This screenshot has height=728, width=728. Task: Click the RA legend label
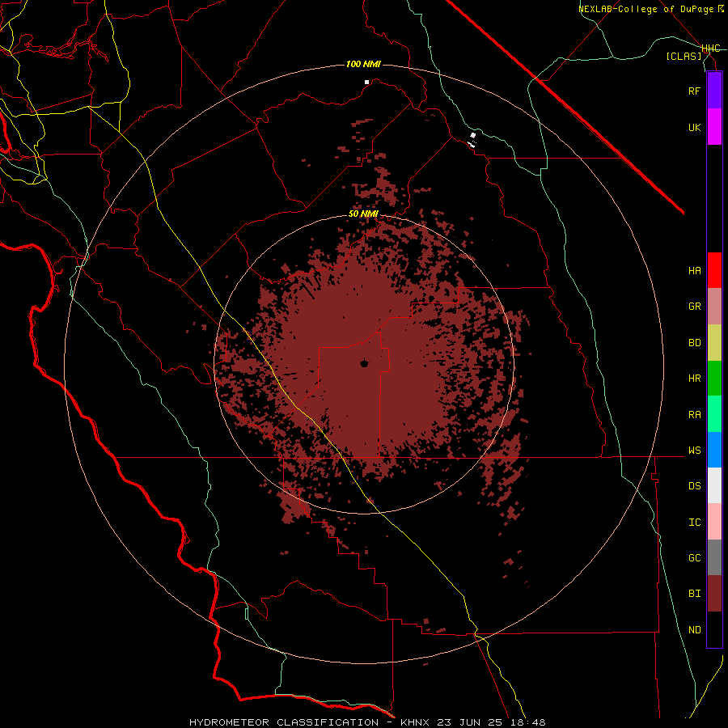[x=694, y=414]
